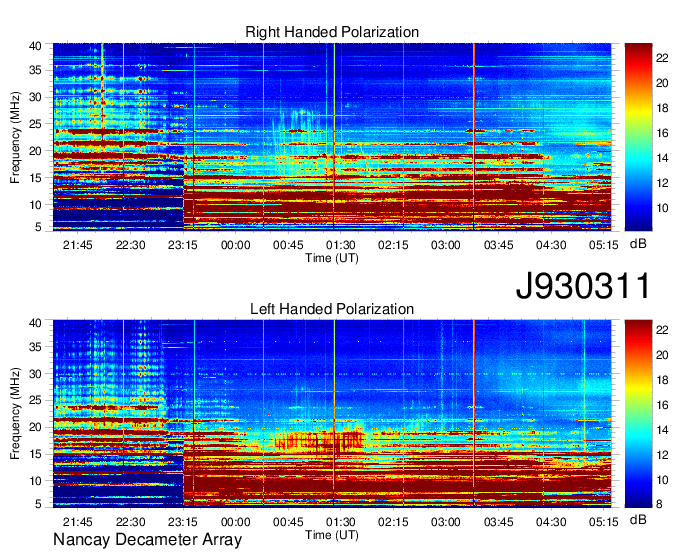Click the 20 MHz tick on the top plot
The width and height of the screenshot is (680, 552).
(36, 151)
